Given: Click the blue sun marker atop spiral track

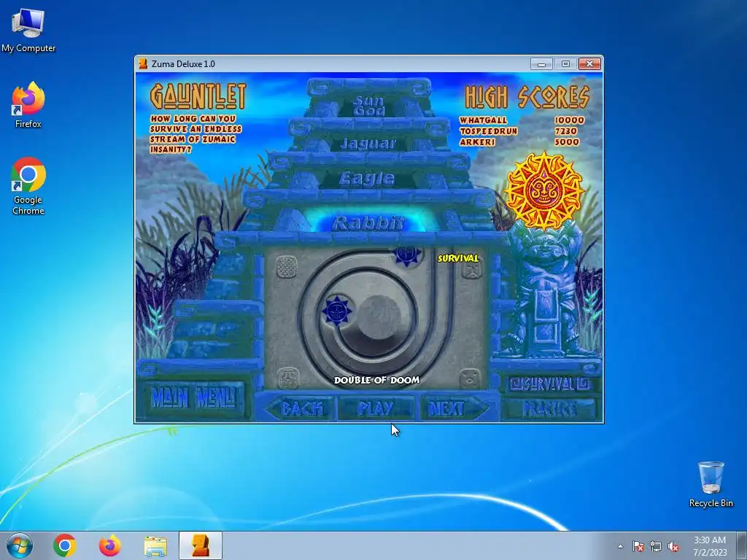Looking at the screenshot, I should click(408, 254).
